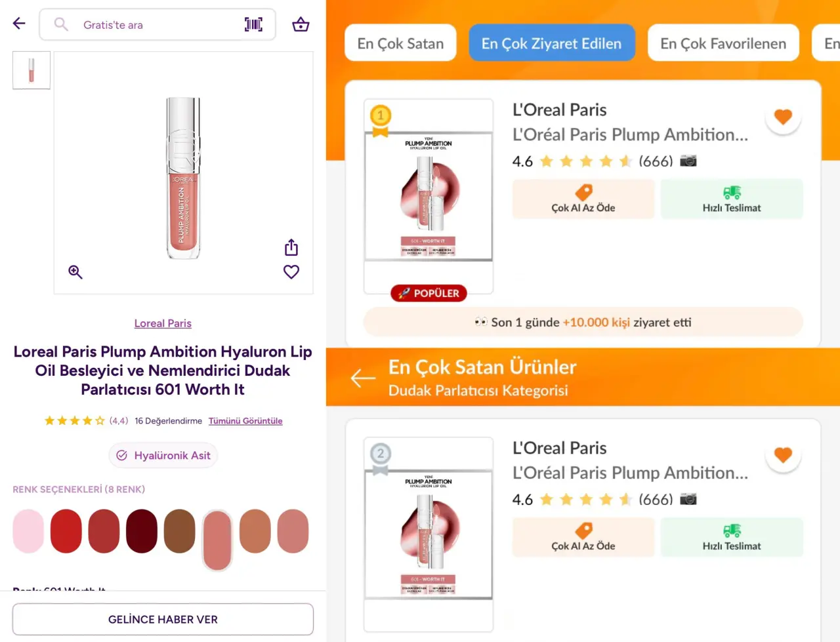840x642 pixels.
Task: Toggle orange heart on second ranked product
Action: pyautogui.click(x=783, y=455)
